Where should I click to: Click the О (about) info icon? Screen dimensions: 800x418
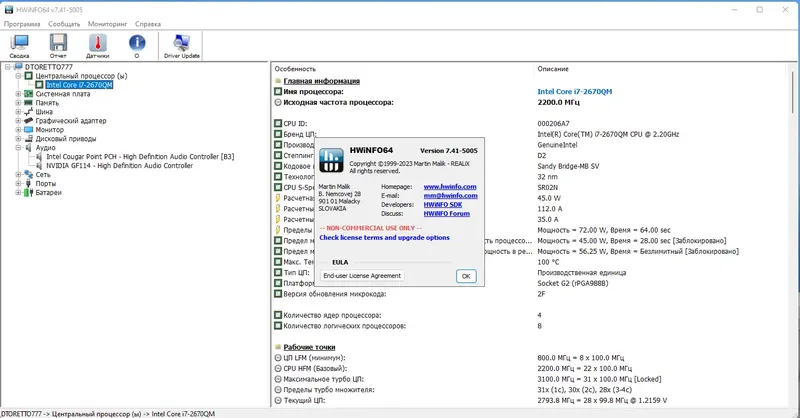pyautogui.click(x=137, y=46)
